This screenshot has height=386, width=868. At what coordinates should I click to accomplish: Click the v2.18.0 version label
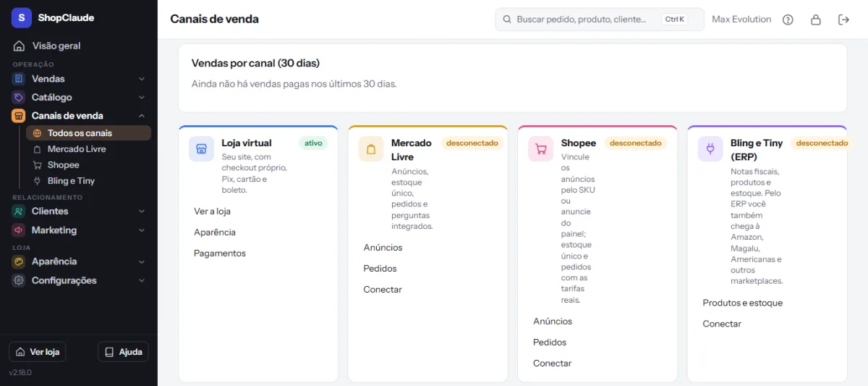pos(20,373)
